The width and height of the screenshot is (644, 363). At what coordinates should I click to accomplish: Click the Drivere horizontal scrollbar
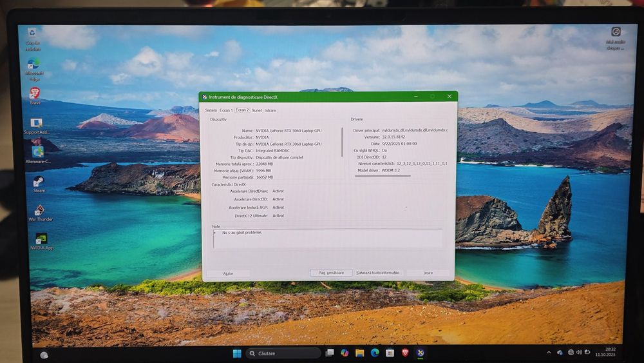(x=383, y=176)
